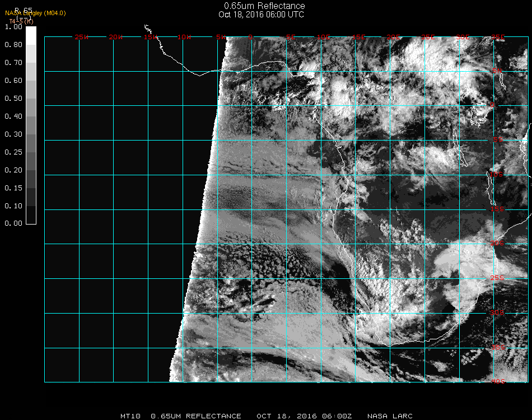Viewport: 532px width, 420px height.
Task: Click the "NASA LARC" footer text
Action: pyautogui.click(x=390, y=416)
